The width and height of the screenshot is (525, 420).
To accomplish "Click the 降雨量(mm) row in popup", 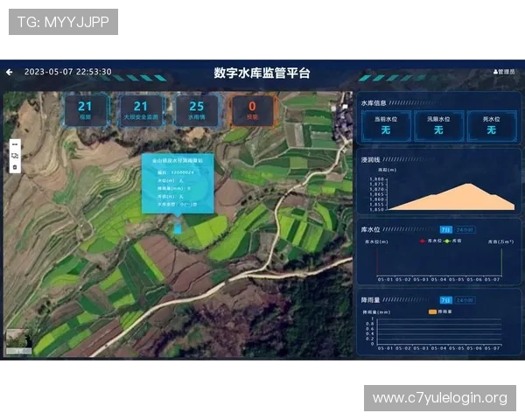I will point(174,188).
